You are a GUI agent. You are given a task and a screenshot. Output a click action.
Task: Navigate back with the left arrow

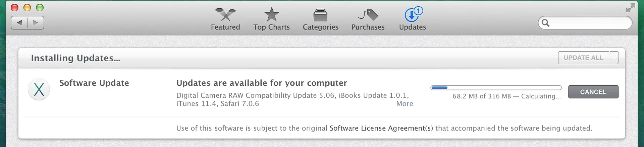(19, 23)
